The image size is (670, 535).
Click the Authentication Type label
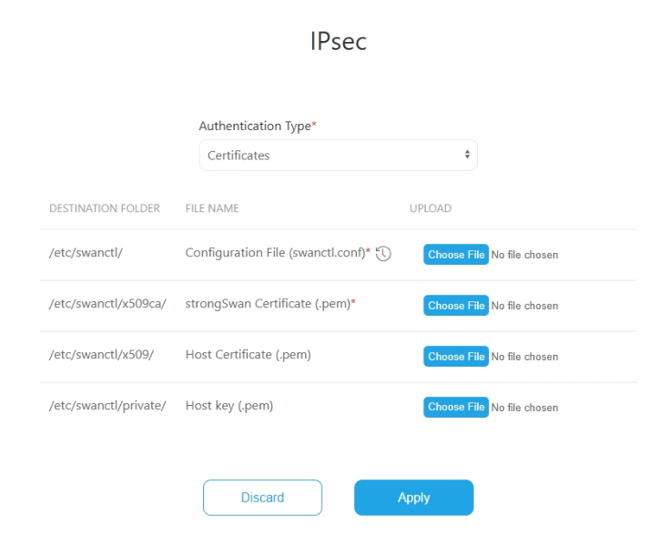pos(255,126)
